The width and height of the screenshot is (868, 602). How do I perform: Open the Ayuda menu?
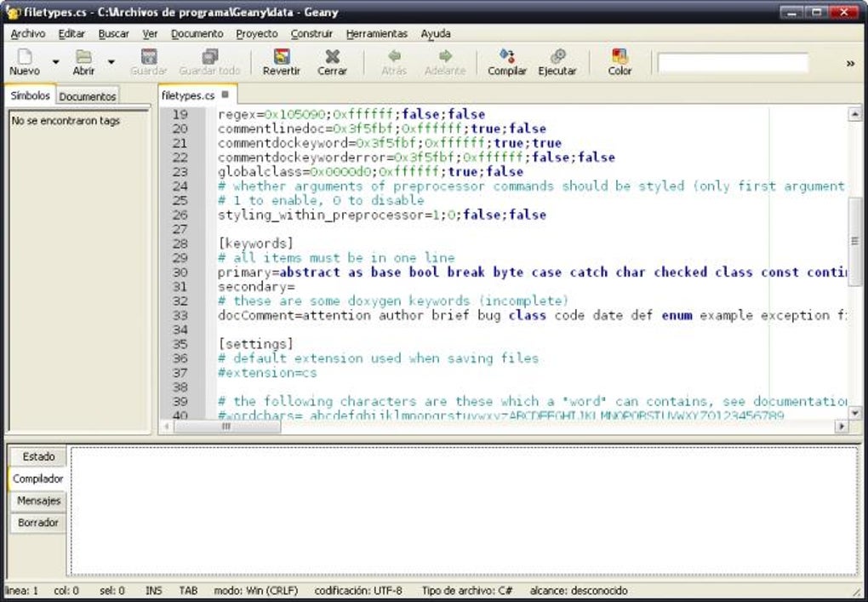[x=436, y=34]
